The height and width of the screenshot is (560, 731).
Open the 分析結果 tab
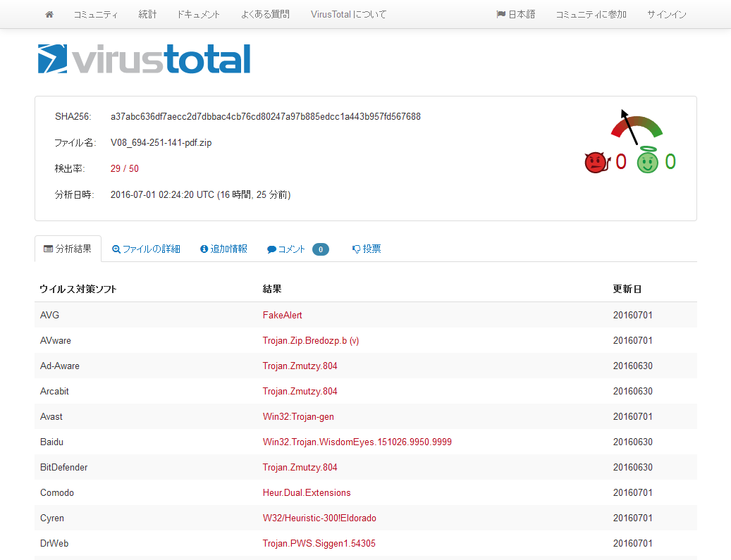click(x=68, y=249)
